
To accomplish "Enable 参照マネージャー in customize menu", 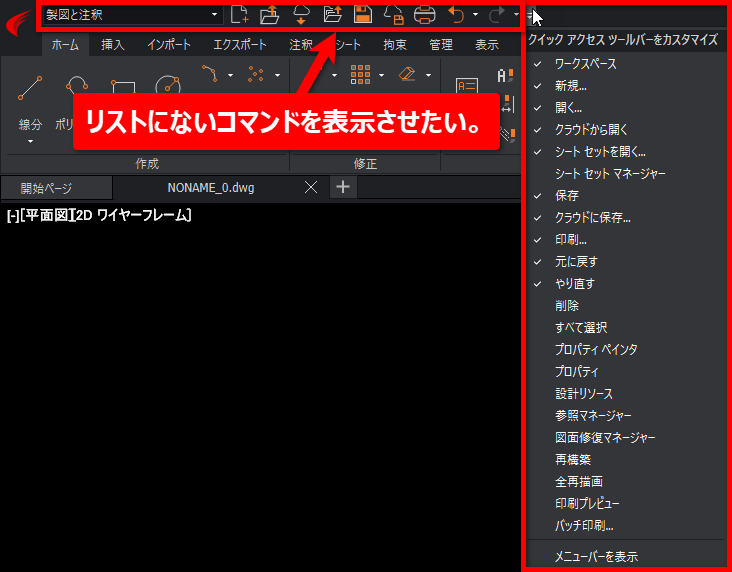I will tap(626, 415).
